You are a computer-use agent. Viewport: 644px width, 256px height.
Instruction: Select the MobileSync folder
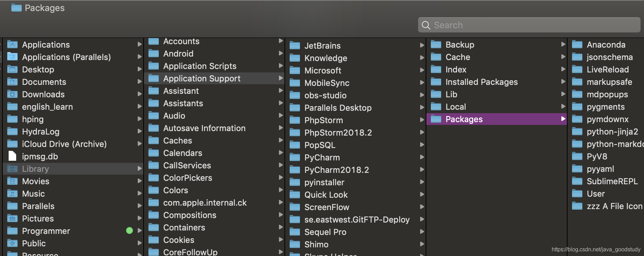tap(355, 83)
